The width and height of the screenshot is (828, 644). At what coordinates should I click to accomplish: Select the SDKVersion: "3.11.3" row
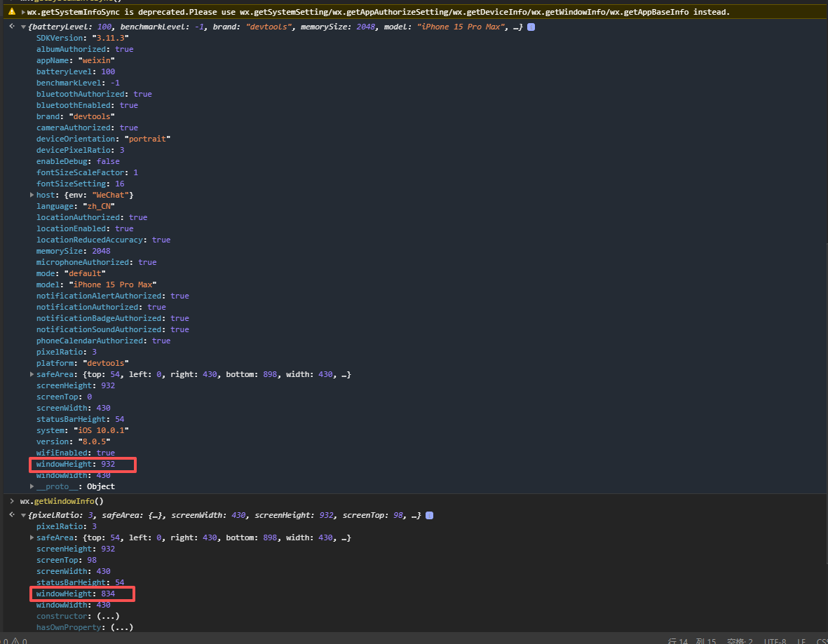(82, 38)
